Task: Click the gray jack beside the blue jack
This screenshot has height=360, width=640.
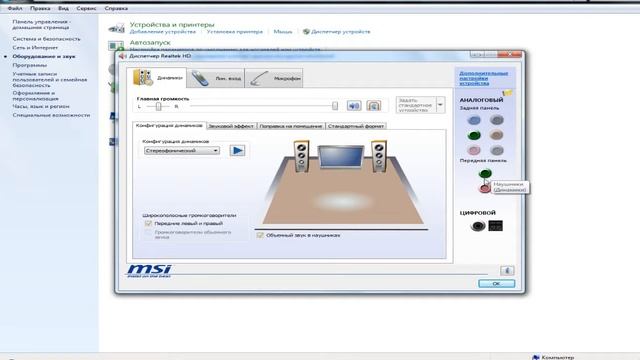Action: (x=497, y=120)
